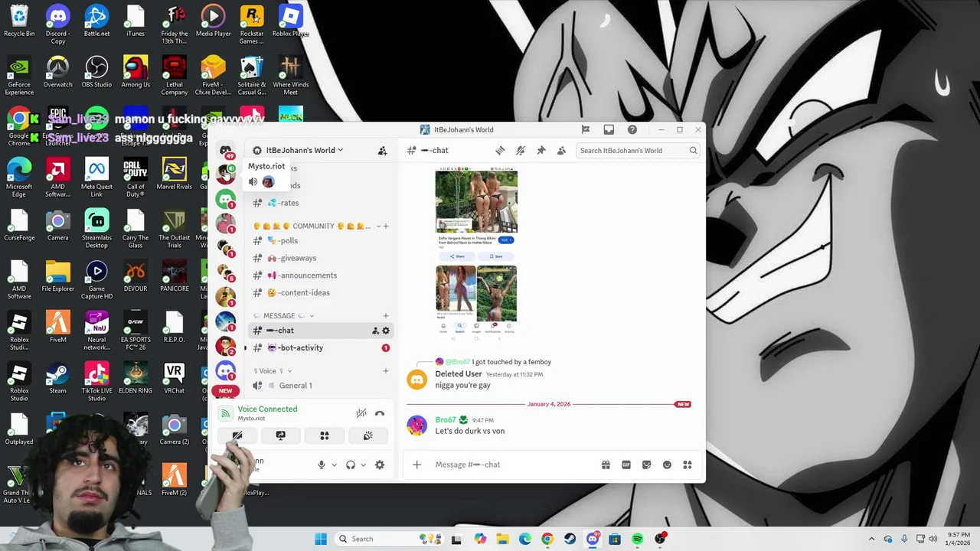Image resolution: width=980 pixels, height=551 pixels.
Task: Open OBS Studio desktop icon
Action: coord(96,73)
